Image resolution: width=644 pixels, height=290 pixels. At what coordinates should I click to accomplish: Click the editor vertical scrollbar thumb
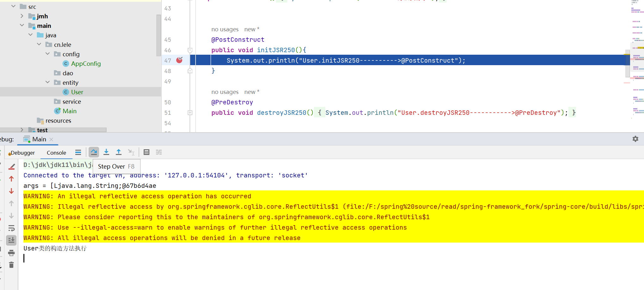pos(628,63)
